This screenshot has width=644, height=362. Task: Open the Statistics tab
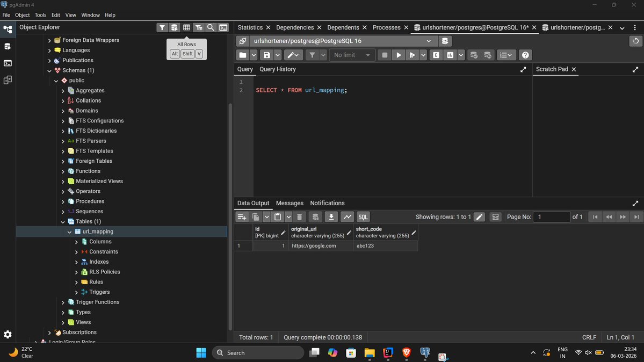[250, 27]
